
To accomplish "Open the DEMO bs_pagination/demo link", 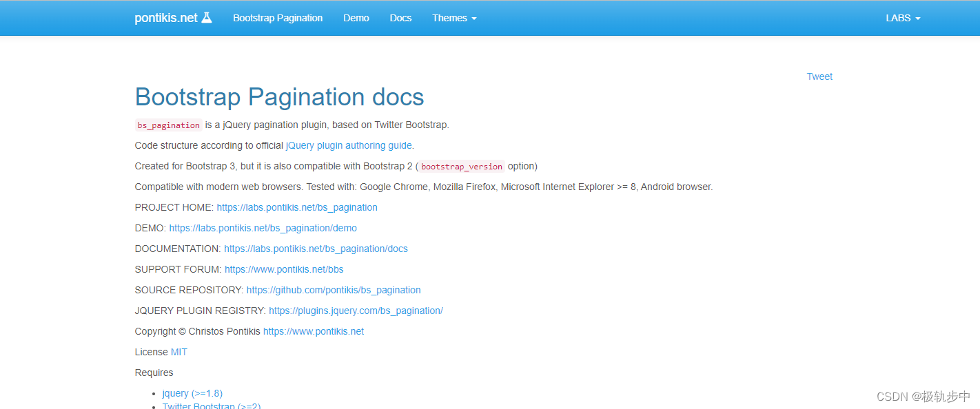I will 263,228.
